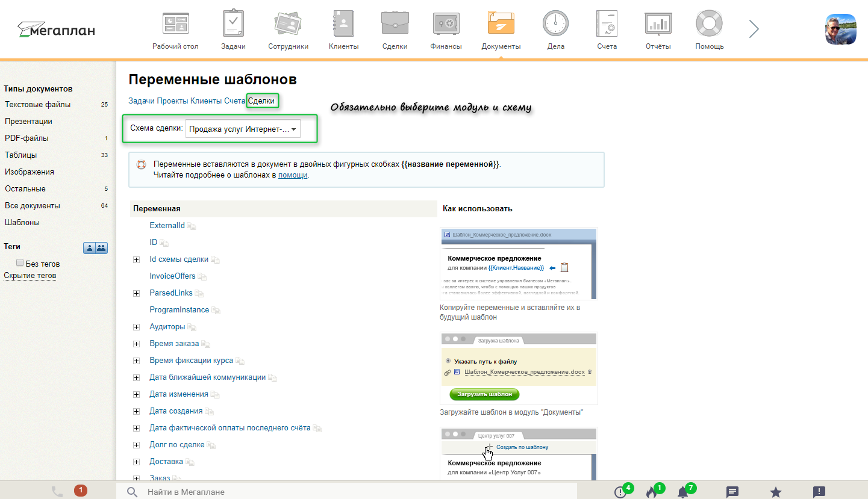
Task: Open feedback exclamation icon in bottom bar
Action: click(x=819, y=492)
